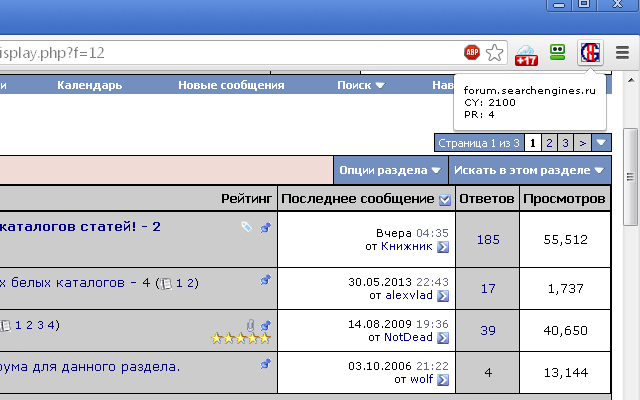Expand the Поиск dropdown menu
Screen dimensions: 640x400
tap(361, 85)
